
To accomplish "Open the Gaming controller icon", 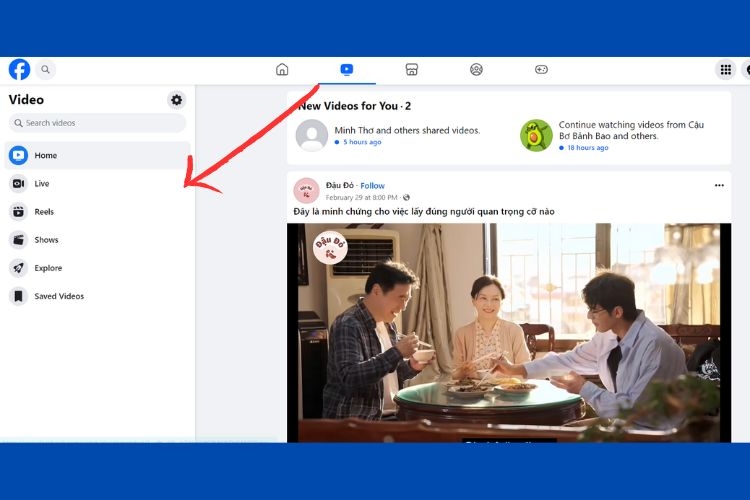I will click(541, 69).
